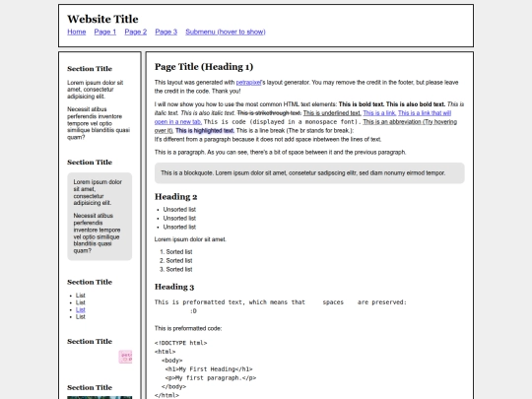
Task: Click the blockquote Lorem ipsum box
Action: coord(309,173)
